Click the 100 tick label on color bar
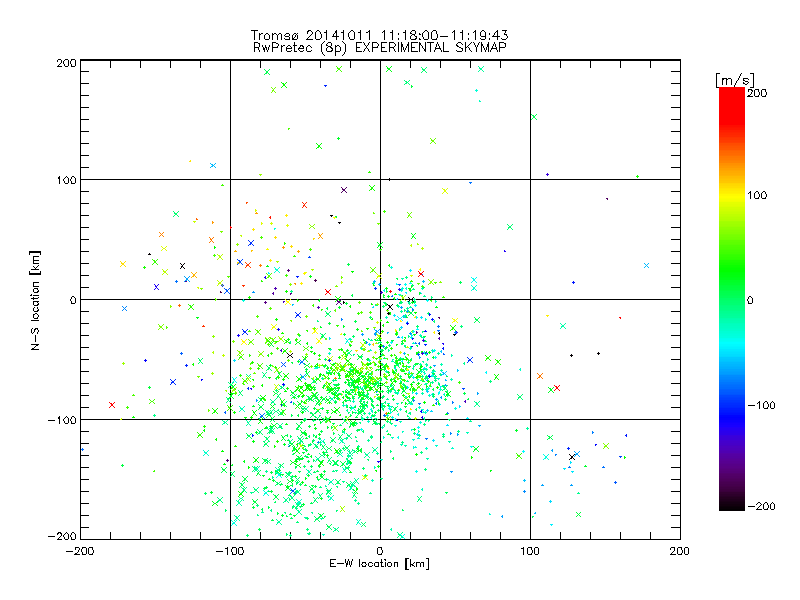 tap(757, 195)
